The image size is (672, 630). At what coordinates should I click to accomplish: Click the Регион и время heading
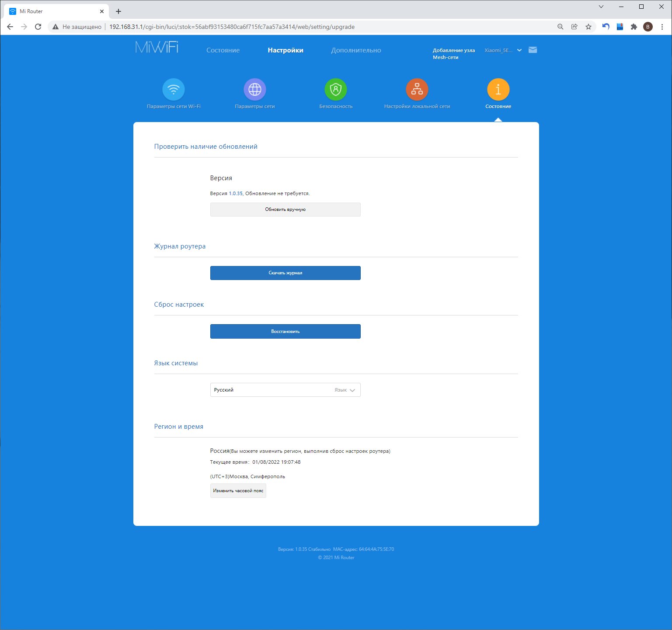(x=179, y=427)
